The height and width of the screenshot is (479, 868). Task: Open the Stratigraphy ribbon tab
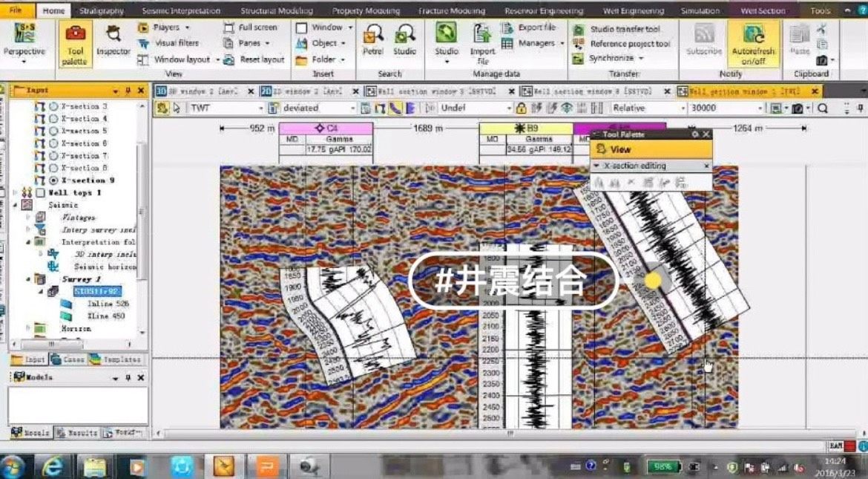click(x=102, y=10)
